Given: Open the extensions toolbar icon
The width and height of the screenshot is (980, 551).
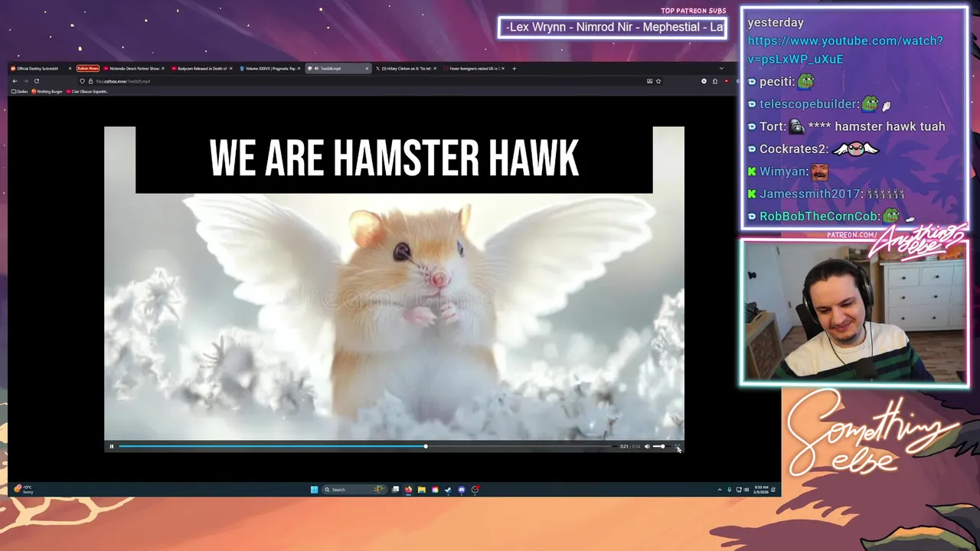Looking at the screenshot, I should (715, 81).
